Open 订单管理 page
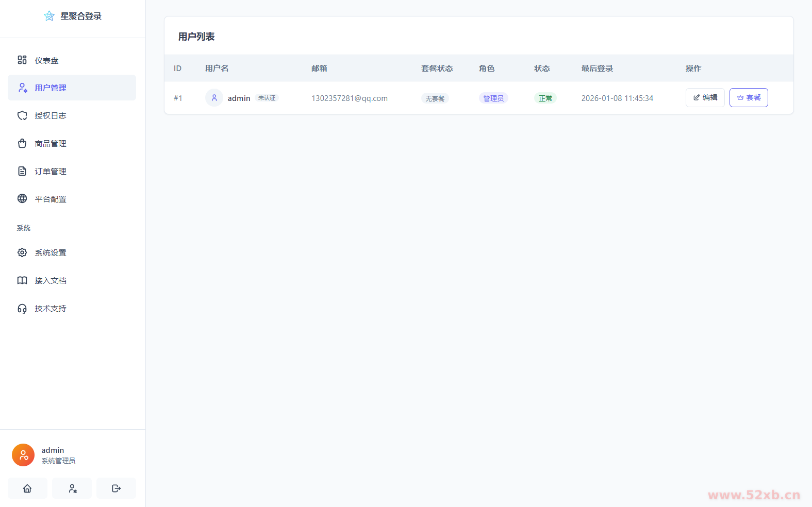 [x=51, y=172]
